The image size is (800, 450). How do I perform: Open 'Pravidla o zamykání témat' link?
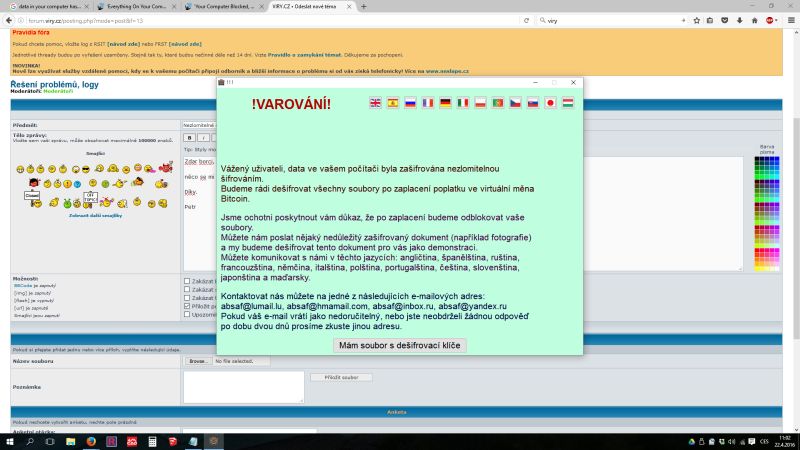305,55
